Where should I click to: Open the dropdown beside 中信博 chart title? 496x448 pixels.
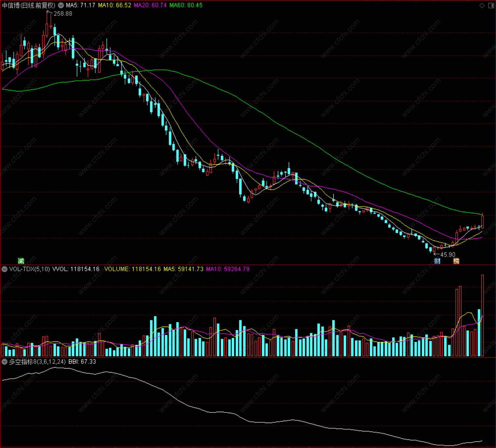tap(61, 5)
